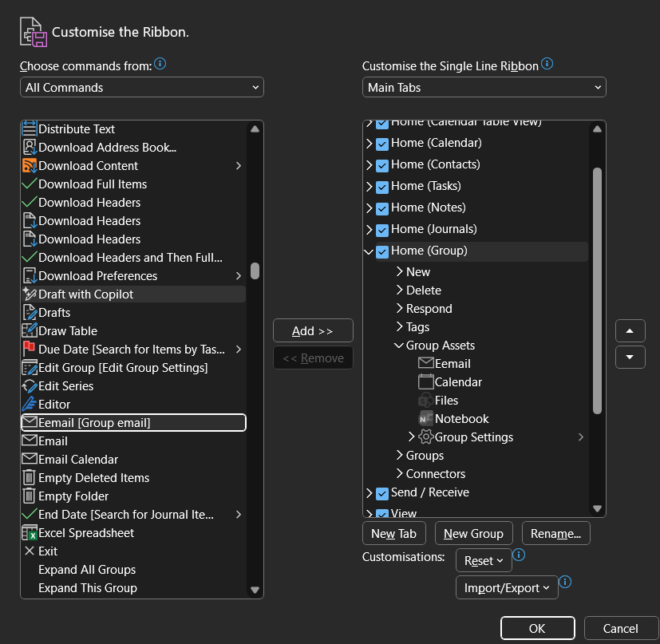Click the Files SharePoint icon under Group Assets

(425, 400)
